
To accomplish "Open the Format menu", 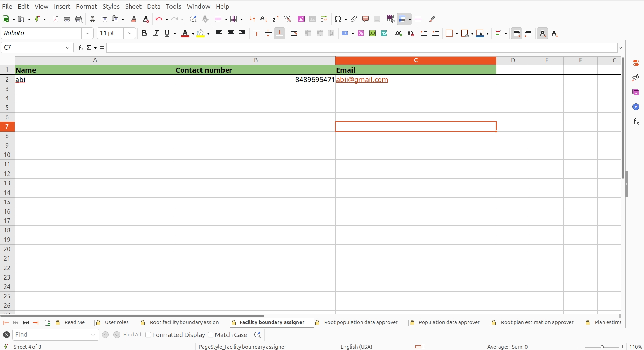I will [86, 6].
